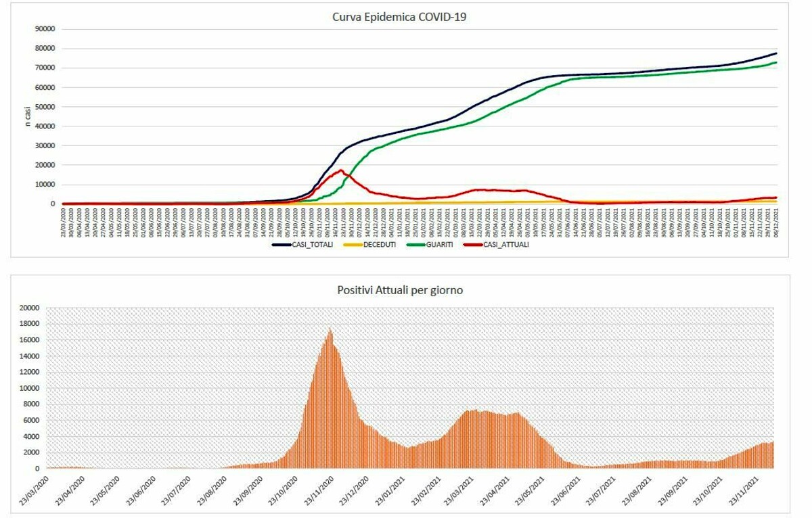Select the 50000 y-axis tick in top chart
812x518 pixels.
44,107
